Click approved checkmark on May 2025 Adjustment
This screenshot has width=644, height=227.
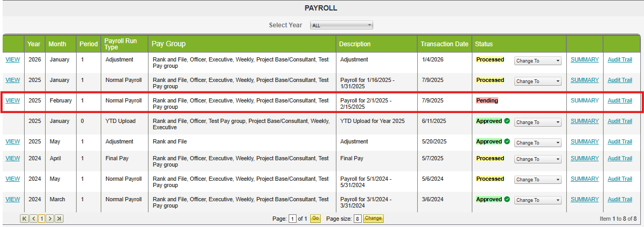(507, 142)
